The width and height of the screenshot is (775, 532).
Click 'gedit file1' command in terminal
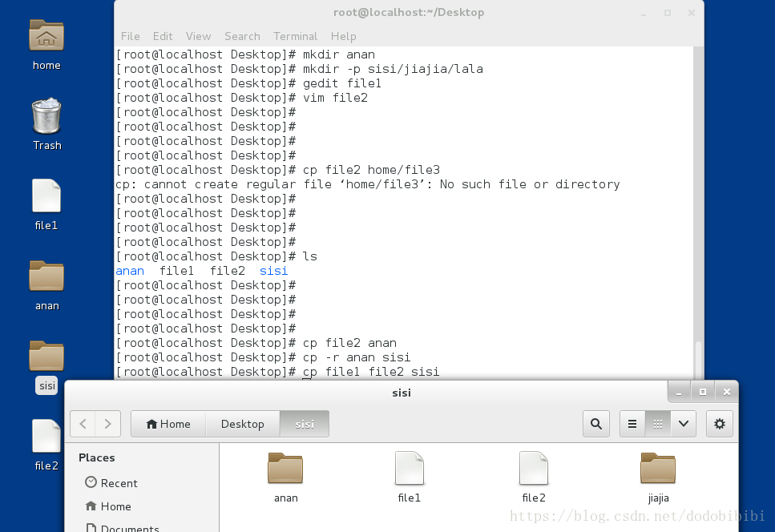pos(342,83)
